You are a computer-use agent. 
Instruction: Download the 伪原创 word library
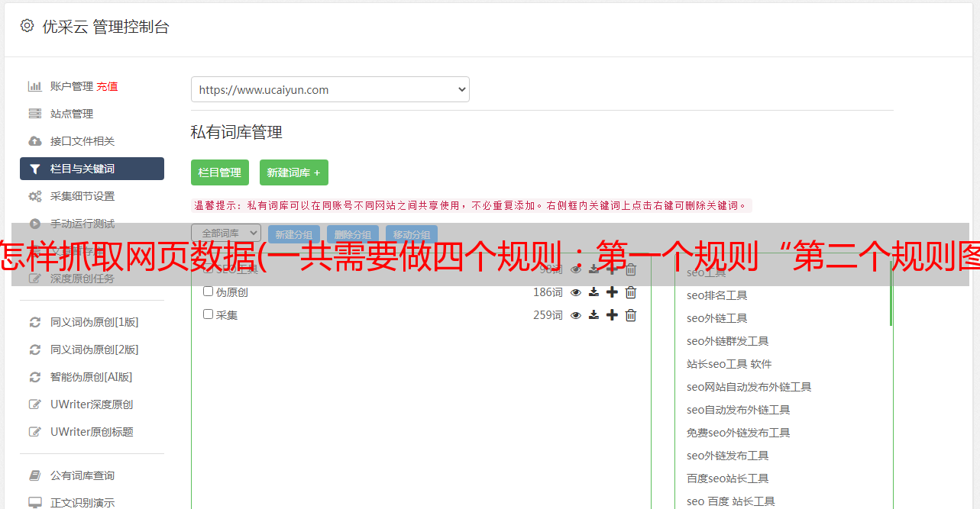[593, 292]
